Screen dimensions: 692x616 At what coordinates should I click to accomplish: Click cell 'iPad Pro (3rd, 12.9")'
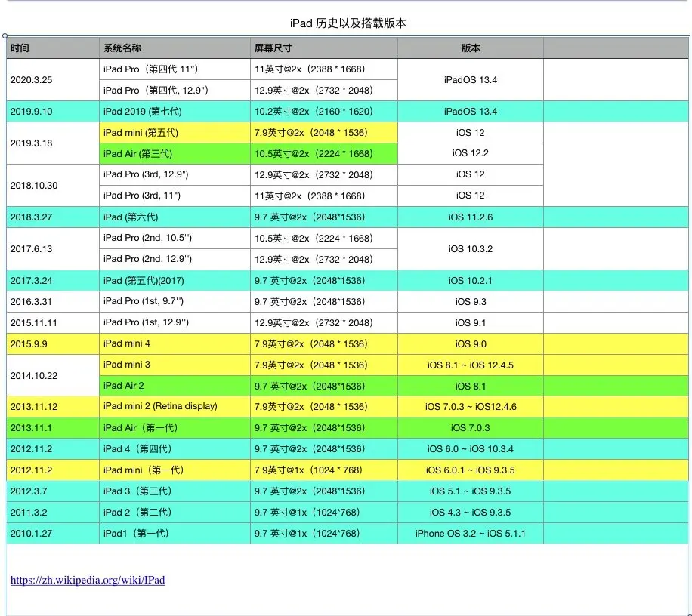point(175,174)
